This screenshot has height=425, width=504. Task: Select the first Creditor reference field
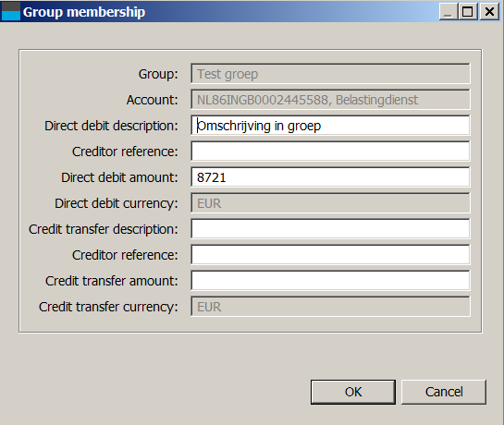coord(330,152)
